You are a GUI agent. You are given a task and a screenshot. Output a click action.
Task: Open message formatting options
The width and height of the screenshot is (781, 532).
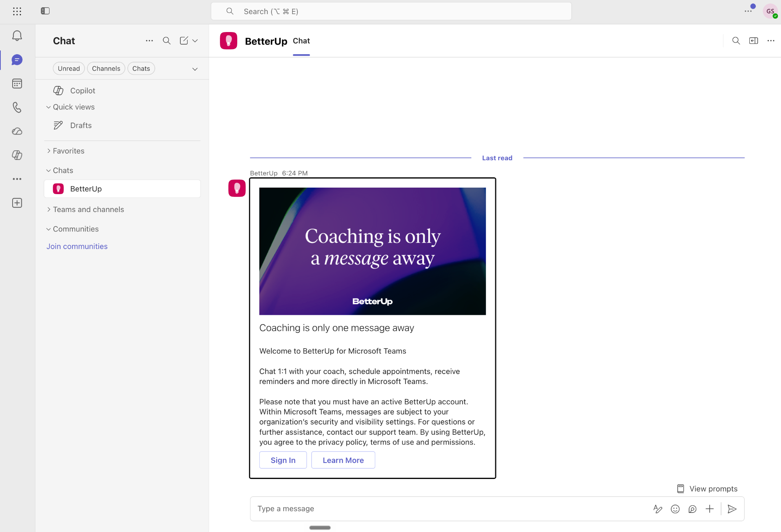(x=658, y=509)
